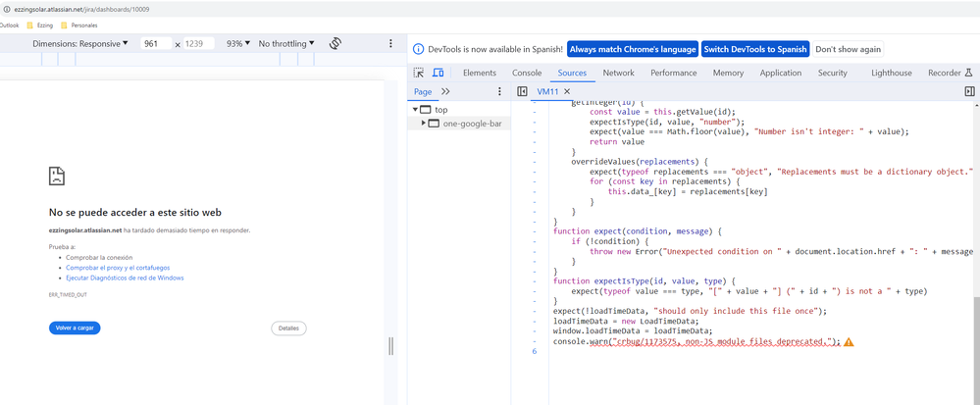Image resolution: width=980 pixels, height=405 pixels.
Task: Click the viewport height field showing 1239
Action: tap(199, 44)
